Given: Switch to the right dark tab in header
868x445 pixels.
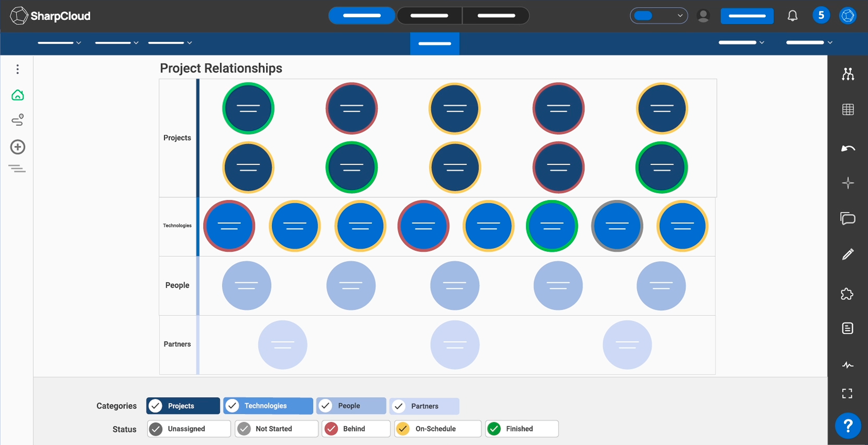Looking at the screenshot, I should pyautogui.click(x=496, y=15).
